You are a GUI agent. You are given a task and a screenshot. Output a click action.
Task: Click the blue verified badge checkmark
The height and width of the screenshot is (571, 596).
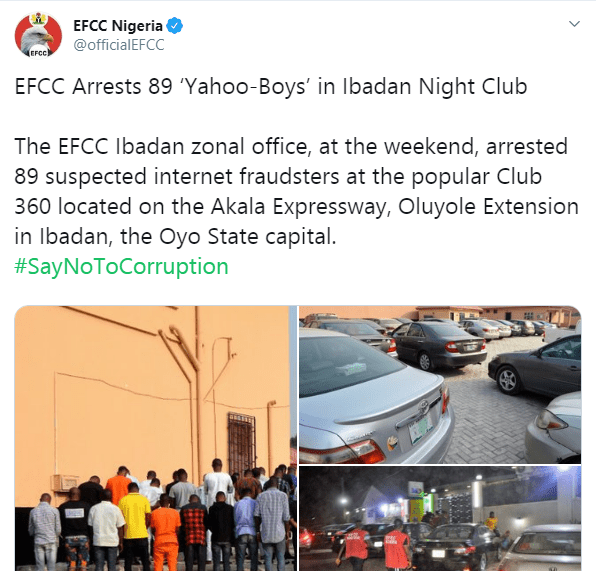[x=175, y=26]
